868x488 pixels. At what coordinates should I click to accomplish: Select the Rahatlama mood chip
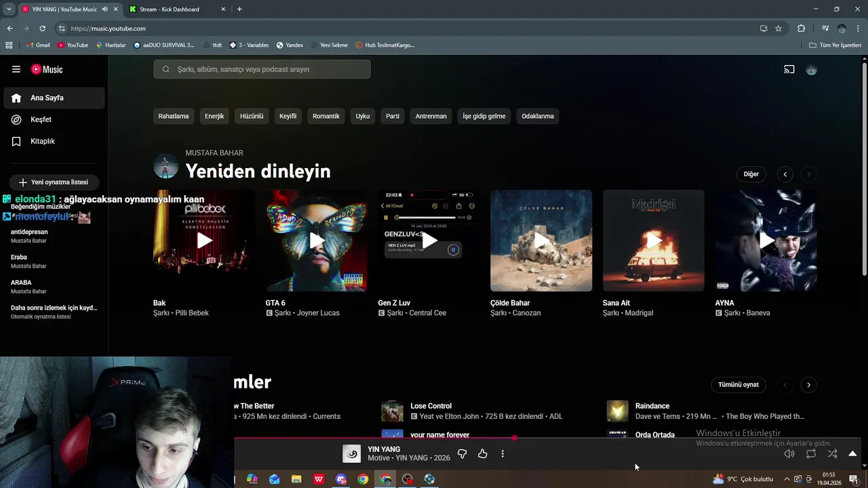point(174,116)
